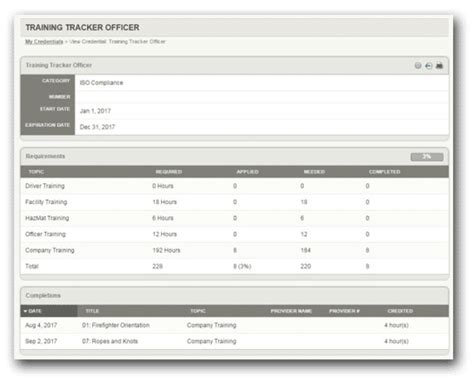Click the 184 needed value
This screenshot has height=382, width=474.
click(305, 250)
